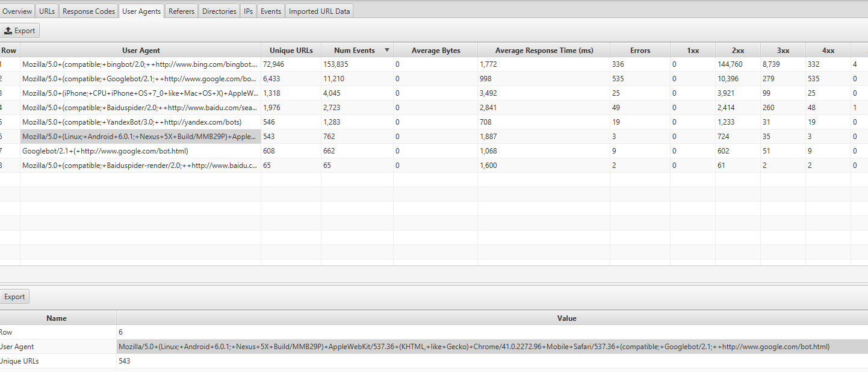The width and height of the screenshot is (868, 372).
Task: Select the iPhone CPU user agent row
Action: pos(434,93)
